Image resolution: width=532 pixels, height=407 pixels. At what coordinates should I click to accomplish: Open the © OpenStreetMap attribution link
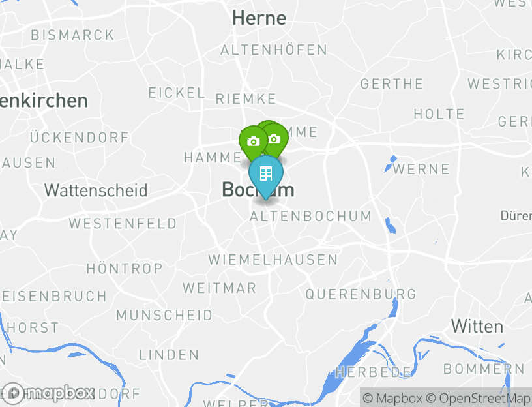pyautogui.click(x=478, y=398)
